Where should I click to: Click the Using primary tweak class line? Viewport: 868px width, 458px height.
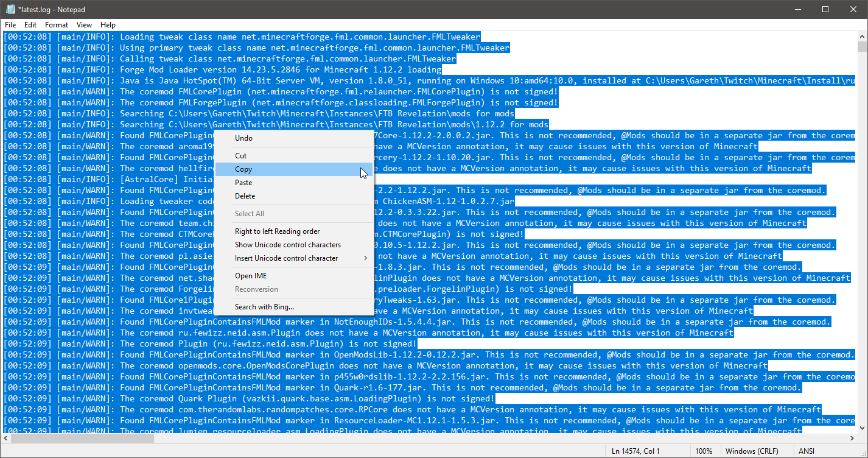tap(257, 48)
